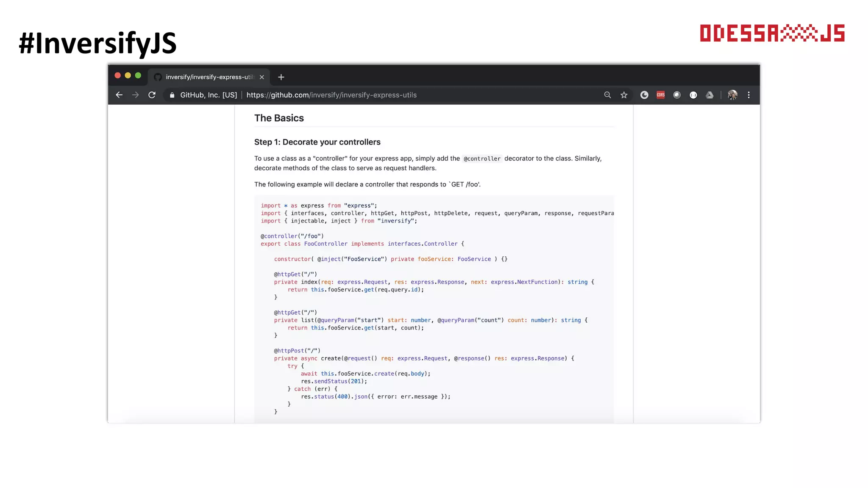Click the github.com URL address field
This screenshot has width=868, height=488.
click(x=331, y=95)
